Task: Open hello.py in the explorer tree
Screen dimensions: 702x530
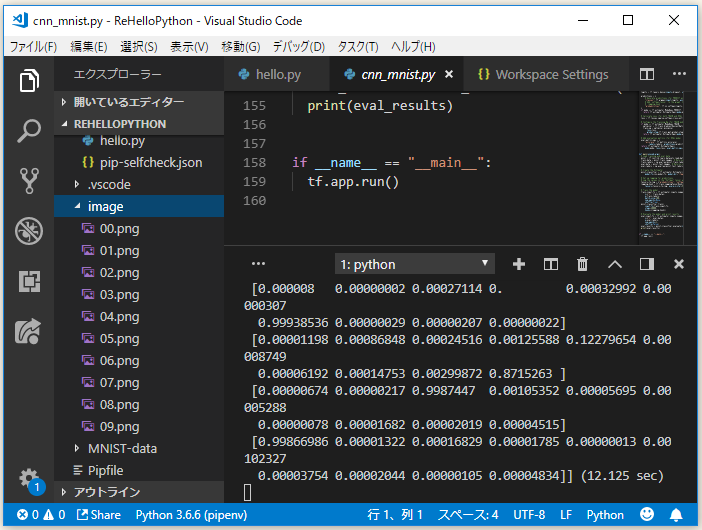Action: point(139,141)
